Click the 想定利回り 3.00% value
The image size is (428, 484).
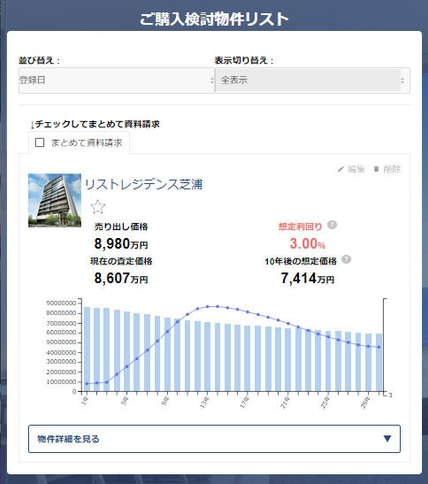(307, 244)
